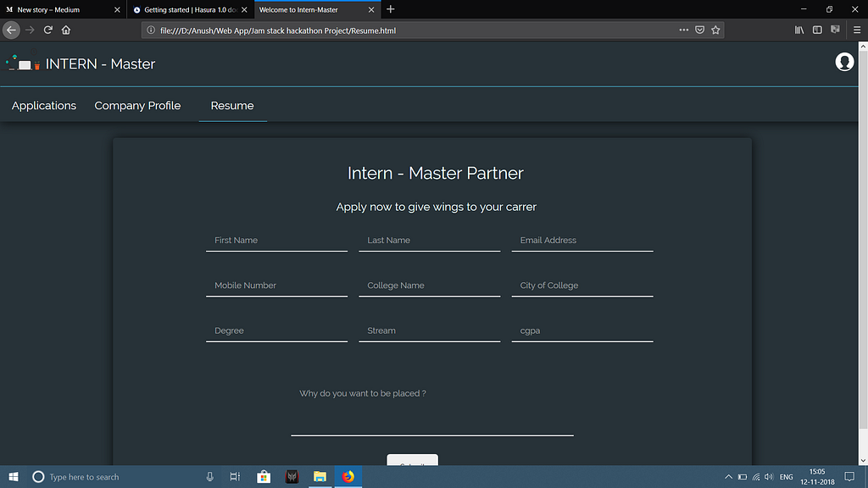Click the 'Intern - Master Partner' heading

point(435,173)
